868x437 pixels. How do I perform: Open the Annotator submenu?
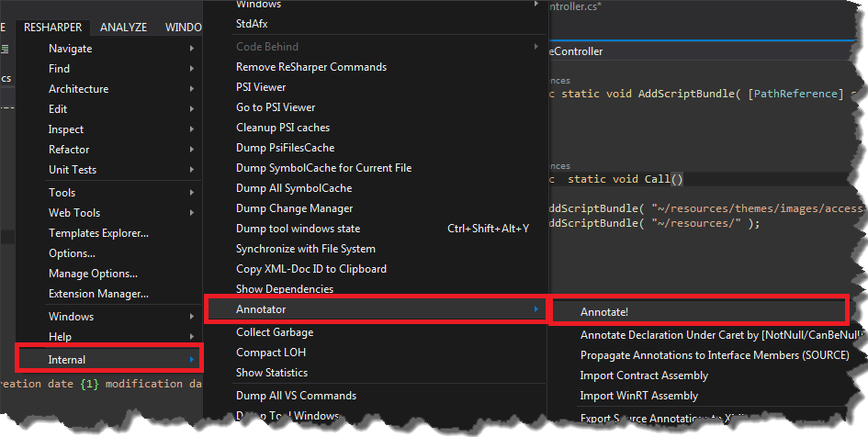(x=376, y=309)
